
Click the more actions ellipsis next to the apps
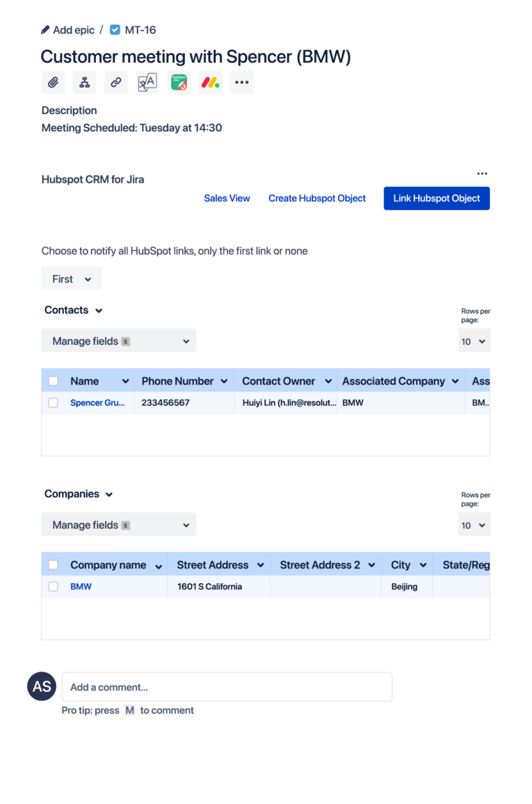click(x=241, y=82)
